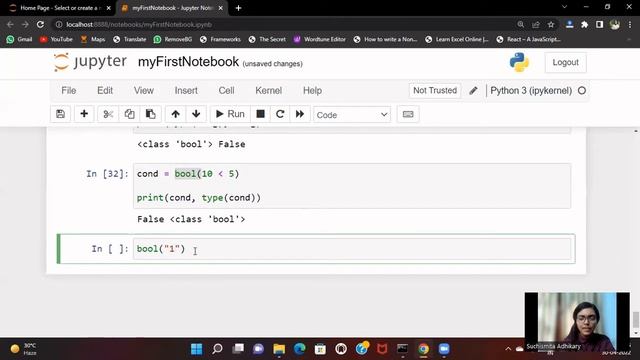Open the Zoom app in the taskbar
Image resolution: width=640 pixels, height=360 pixels.
tap(444, 349)
